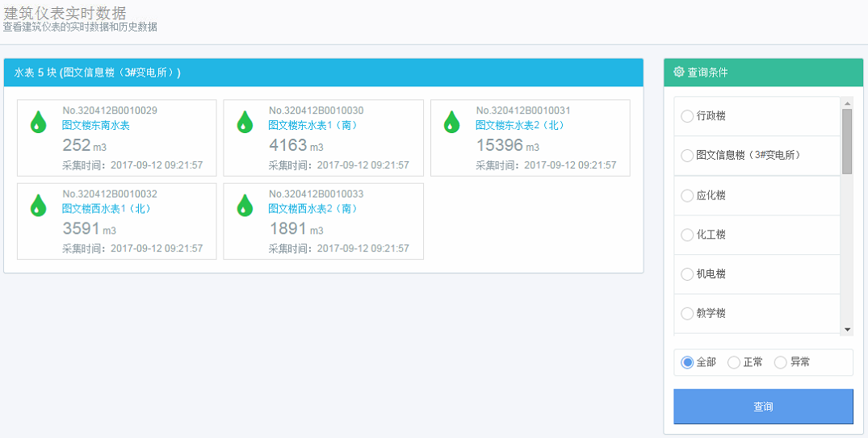Click water drop icon for meter No.320412B0010030
Image resolution: width=868 pixels, height=438 pixels.
pyautogui.click(x=245, y=122)
